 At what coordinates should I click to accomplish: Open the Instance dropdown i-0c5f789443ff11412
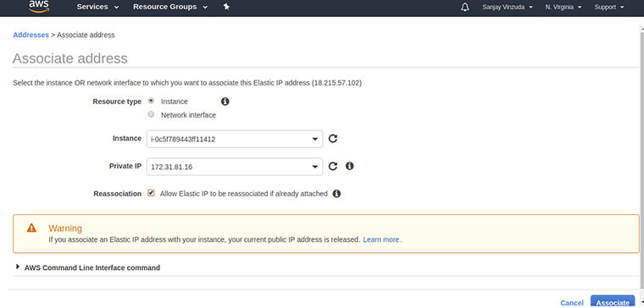[235, 139]
